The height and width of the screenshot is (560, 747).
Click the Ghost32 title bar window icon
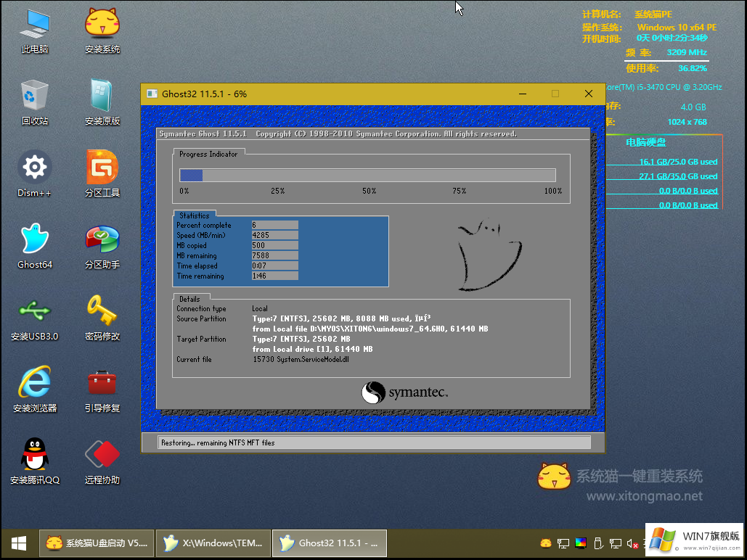(x=152, y=94)
